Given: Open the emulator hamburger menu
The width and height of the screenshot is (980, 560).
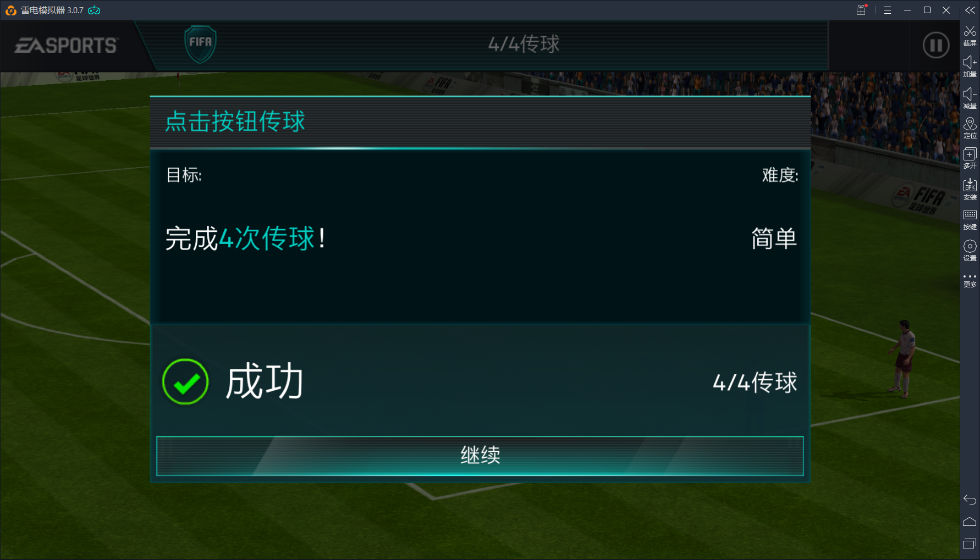Looking at the screenshot, I should [888, 10].
